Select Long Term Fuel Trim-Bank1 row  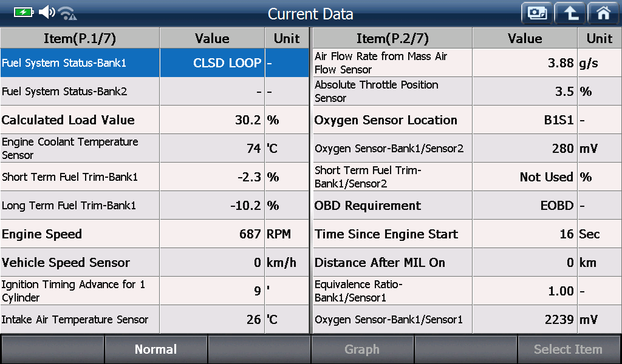[x=155, y=206]
